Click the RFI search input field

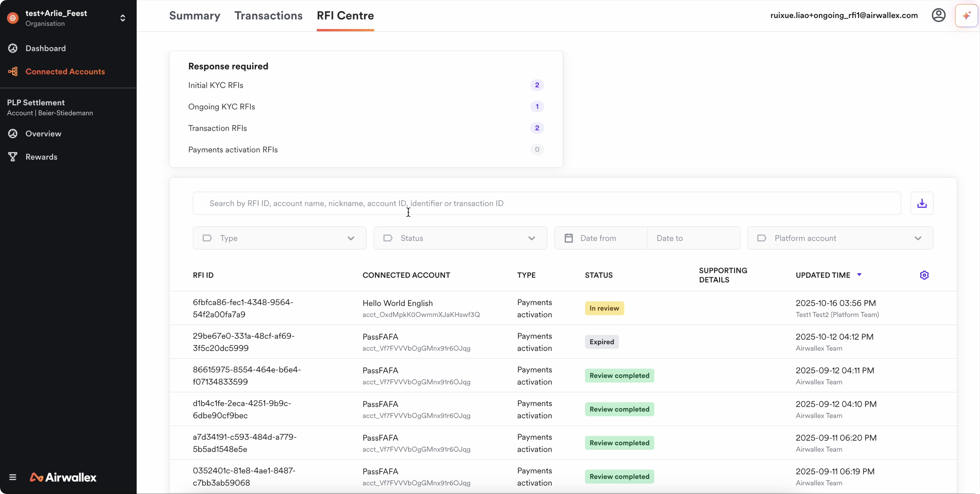[x=546, y=203]
